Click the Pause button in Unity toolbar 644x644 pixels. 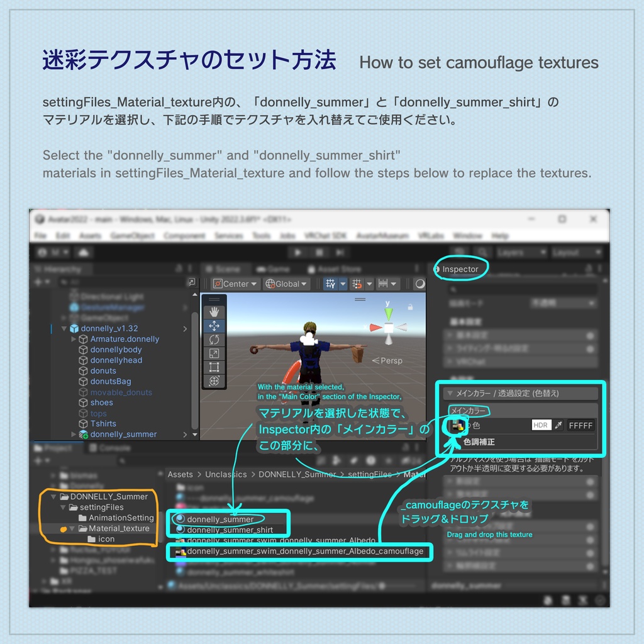point(319,252)
